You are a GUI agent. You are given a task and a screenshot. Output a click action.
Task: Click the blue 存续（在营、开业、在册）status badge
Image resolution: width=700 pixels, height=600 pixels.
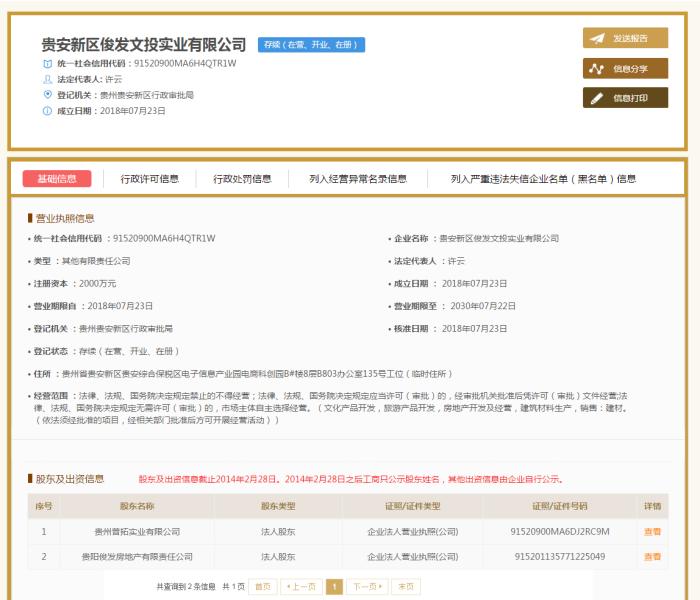pos(311,45)
